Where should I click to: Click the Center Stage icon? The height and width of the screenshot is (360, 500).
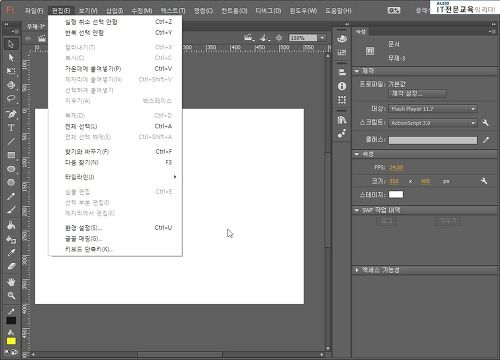pyautogui.click(x=279, y=38)
